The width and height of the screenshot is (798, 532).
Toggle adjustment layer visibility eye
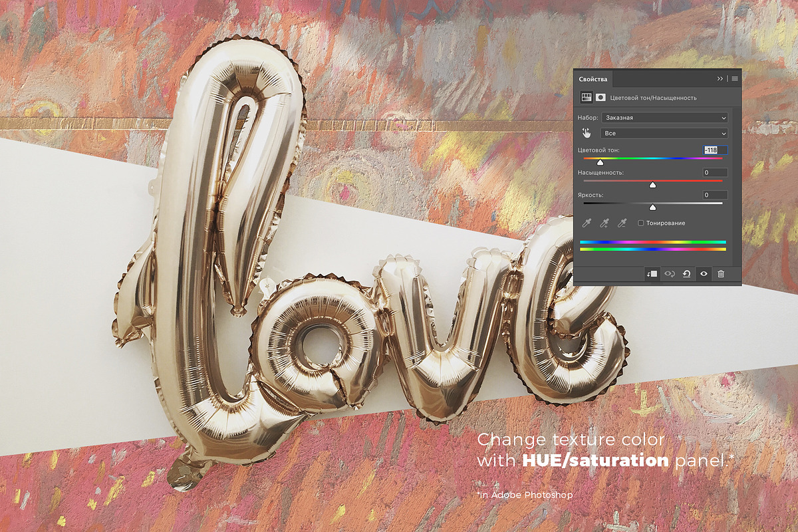pyautogui.click(x=704, y=274)
